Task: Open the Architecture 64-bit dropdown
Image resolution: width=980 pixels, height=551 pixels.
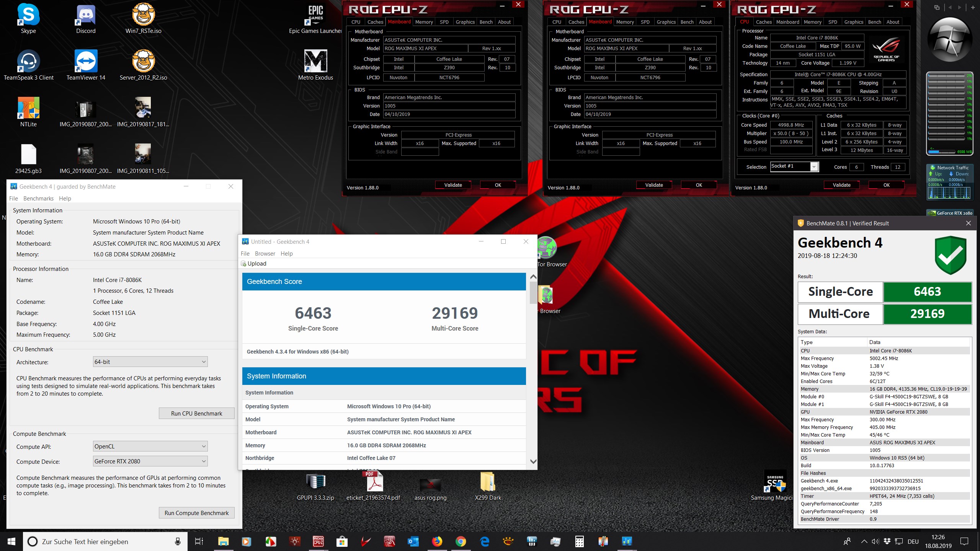Action: pos(150,362)
